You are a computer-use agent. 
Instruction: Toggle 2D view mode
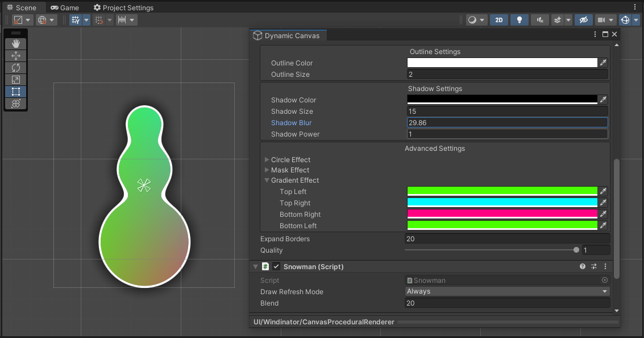(x=498, y=20)
